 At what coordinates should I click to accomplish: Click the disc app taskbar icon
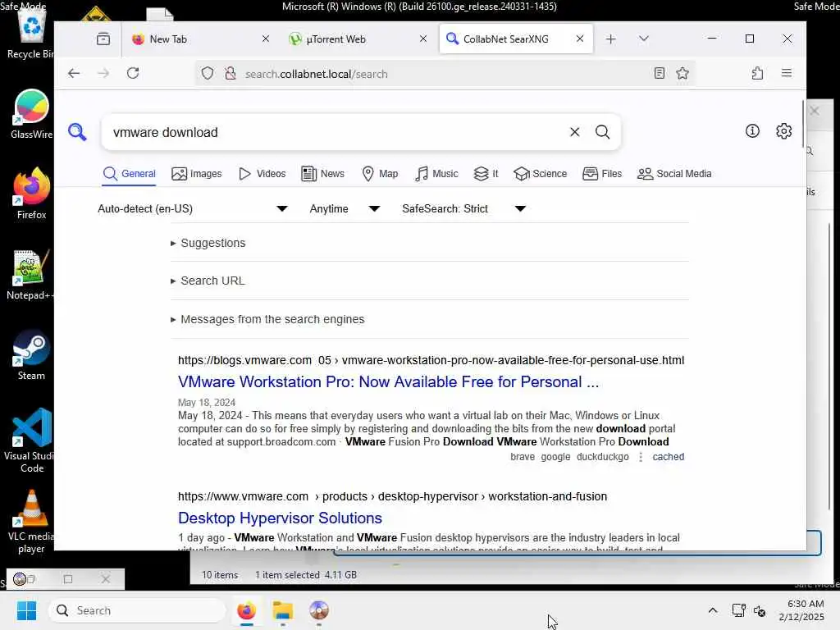(x=319, y=610)
